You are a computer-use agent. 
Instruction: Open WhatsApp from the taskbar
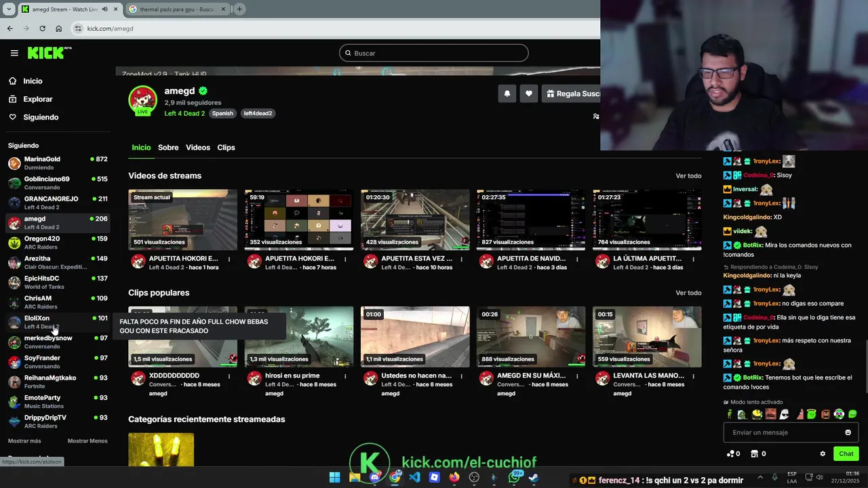pos(514,477)
